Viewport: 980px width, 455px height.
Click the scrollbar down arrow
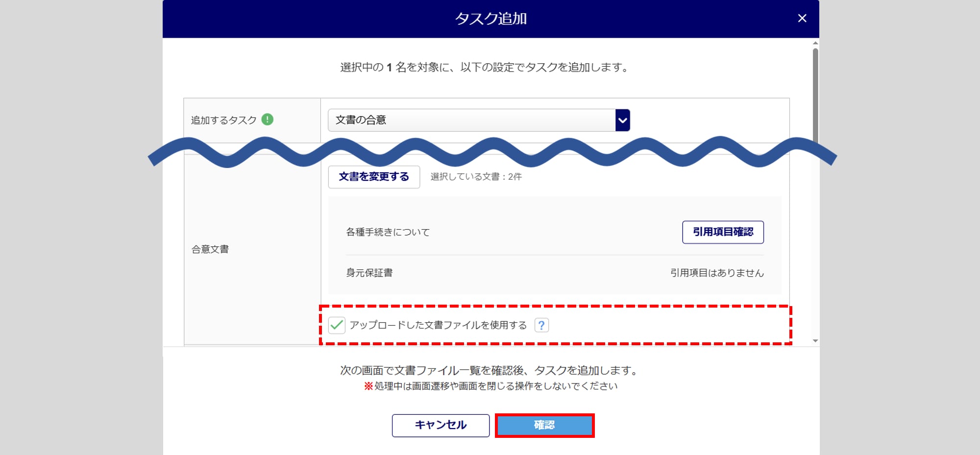tap(815, 341)
